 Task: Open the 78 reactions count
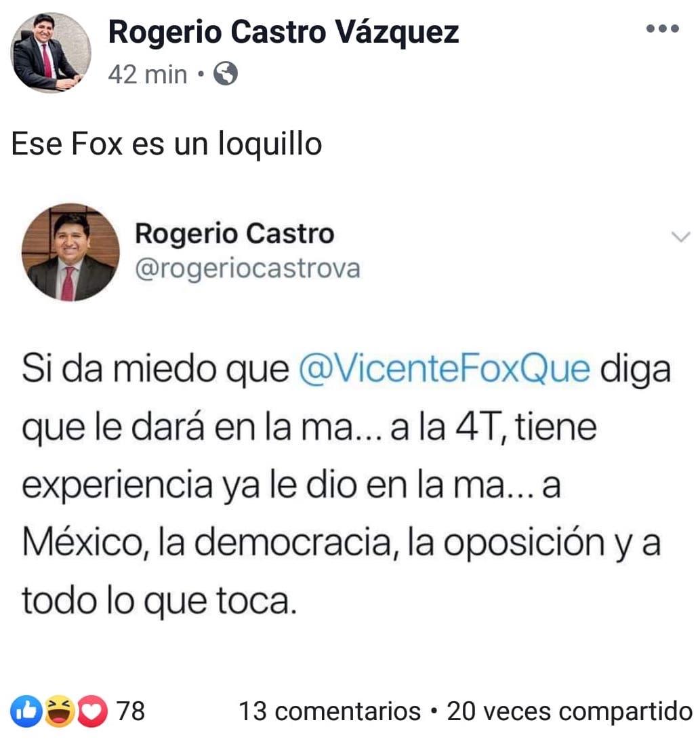tap(131, 711)
